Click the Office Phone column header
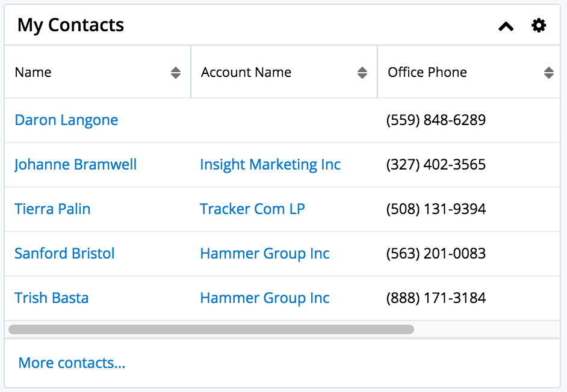This screenshot has width=567, height=392. coord(427,73)
